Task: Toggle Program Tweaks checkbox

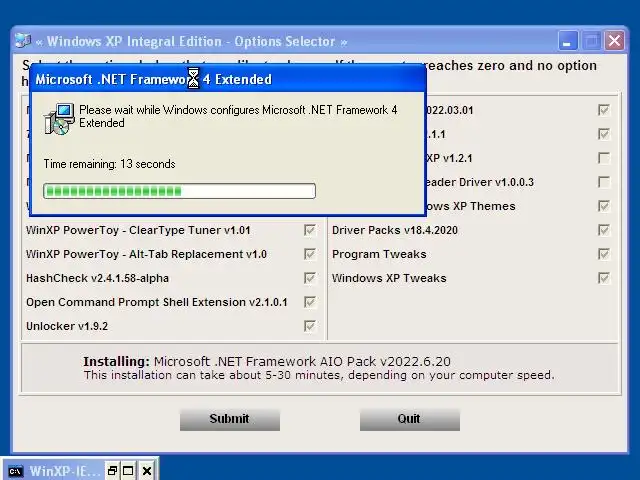Action: (604, 254)
